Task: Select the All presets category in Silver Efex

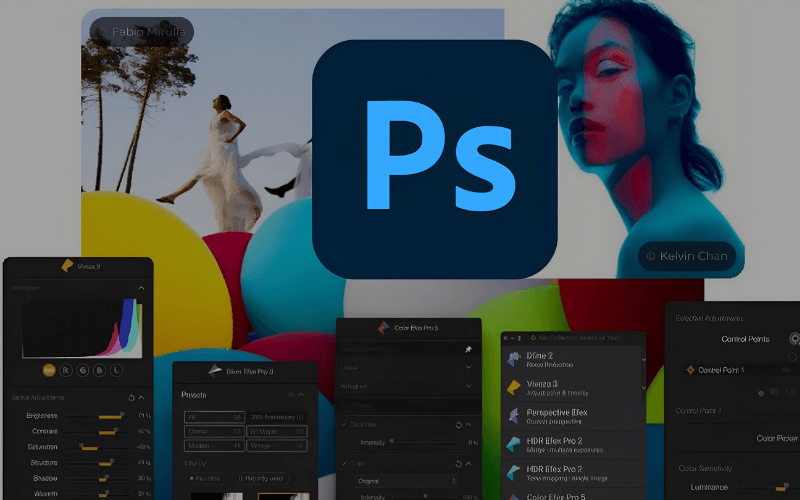Action: tap(214, 417)
